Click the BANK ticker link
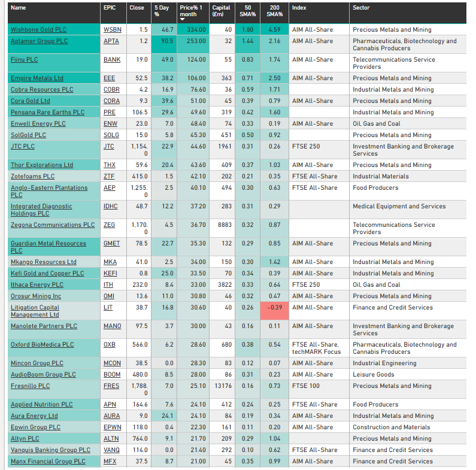Viewport: 476px width, 470px height. [x=112, y=59]
